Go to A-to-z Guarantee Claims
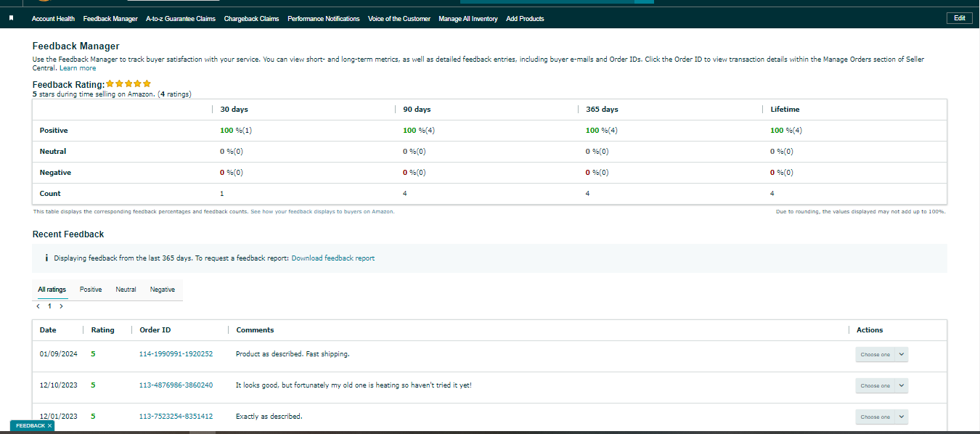This screenshot has width=980, height=434. pyautogui.click(x=181, y=19)
